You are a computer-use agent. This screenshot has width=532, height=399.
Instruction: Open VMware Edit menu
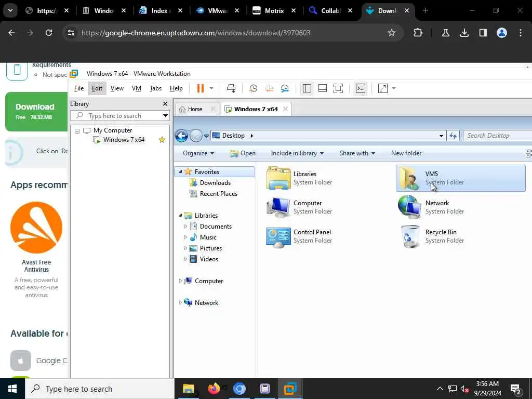(x=97, y=88)
